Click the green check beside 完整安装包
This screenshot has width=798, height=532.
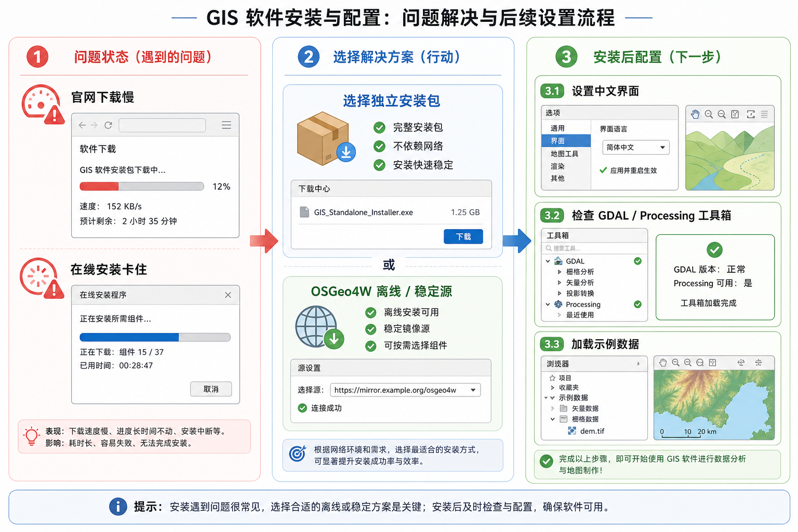click(x=380, y=128)
